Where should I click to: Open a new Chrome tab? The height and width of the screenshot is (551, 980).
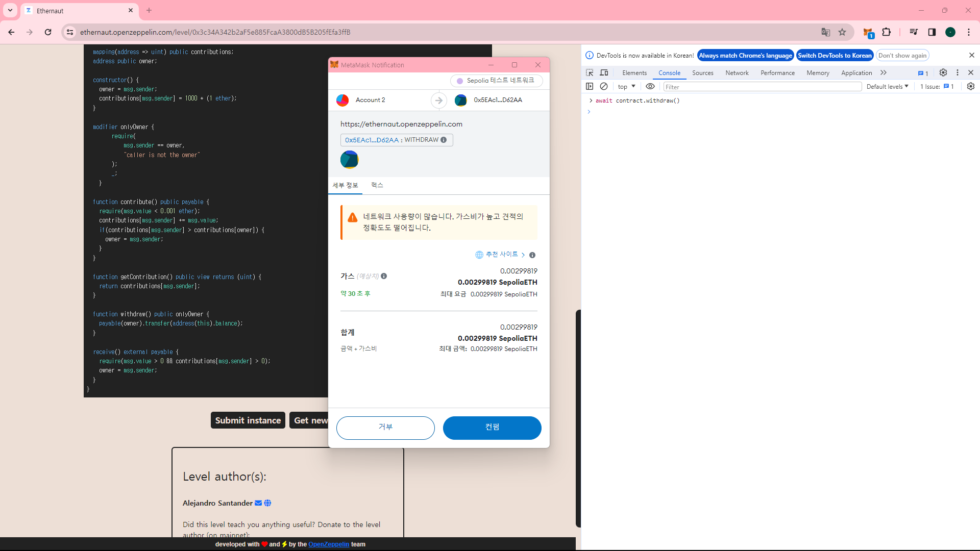149,10
